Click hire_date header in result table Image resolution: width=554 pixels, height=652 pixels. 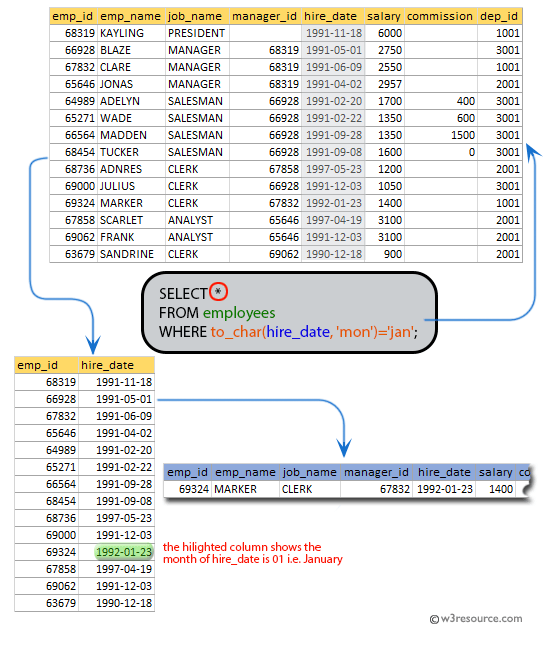point(444,473)
